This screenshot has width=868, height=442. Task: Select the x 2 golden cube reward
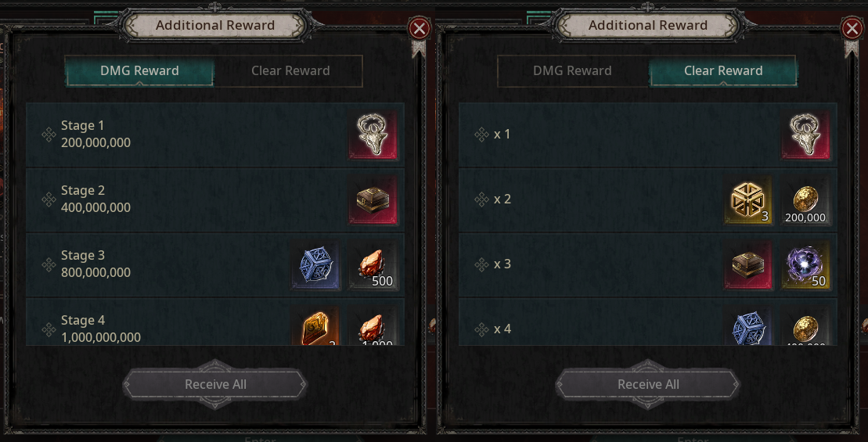(748, 199)
